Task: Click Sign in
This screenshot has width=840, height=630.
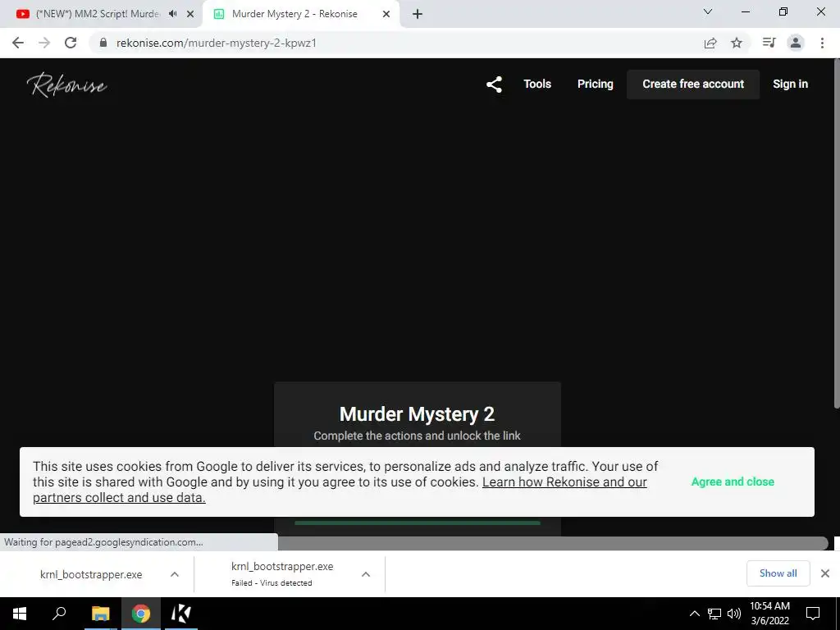Action: (x=790, y=84)
